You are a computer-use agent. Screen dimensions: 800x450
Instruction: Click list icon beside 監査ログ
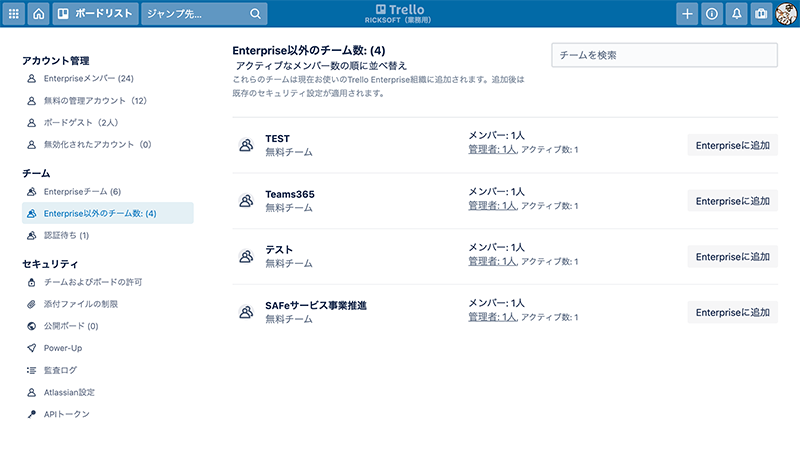coord(32,370)
